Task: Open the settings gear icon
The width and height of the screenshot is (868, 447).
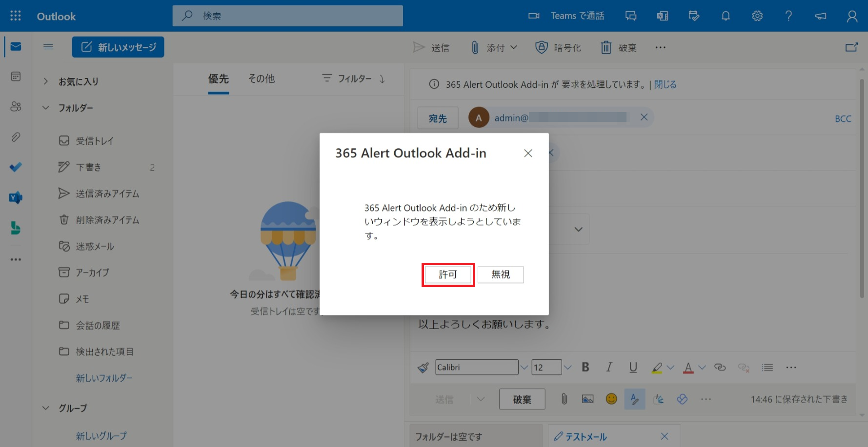Action: 757,16
